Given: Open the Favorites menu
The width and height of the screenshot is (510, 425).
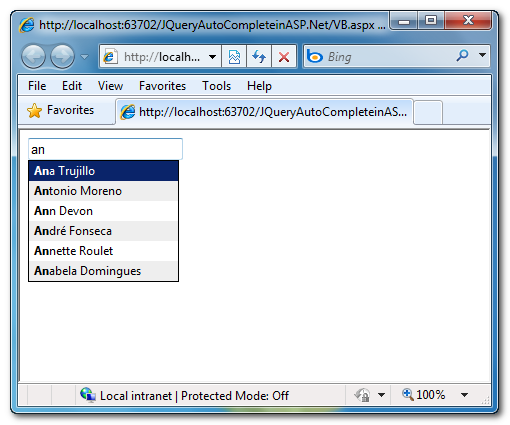Looking at the screenshot, I should 162,86.
